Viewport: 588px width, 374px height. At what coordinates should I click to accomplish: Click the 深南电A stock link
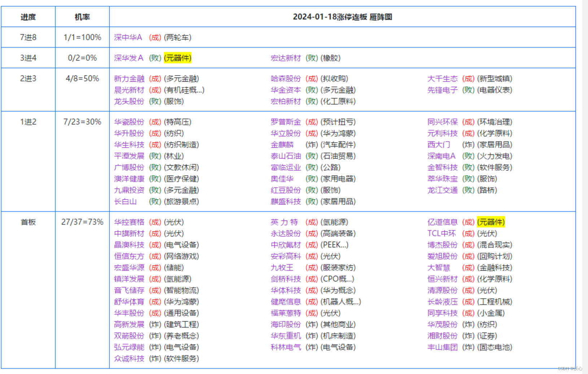pyautogui.click(x=441, y=156)
